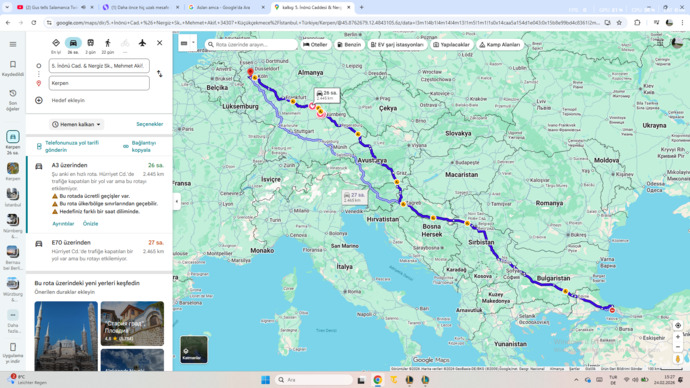This screenshot has height=388, width=690.
Task: Select the En iyi best travel mode
Action: [x=56, y=45]
